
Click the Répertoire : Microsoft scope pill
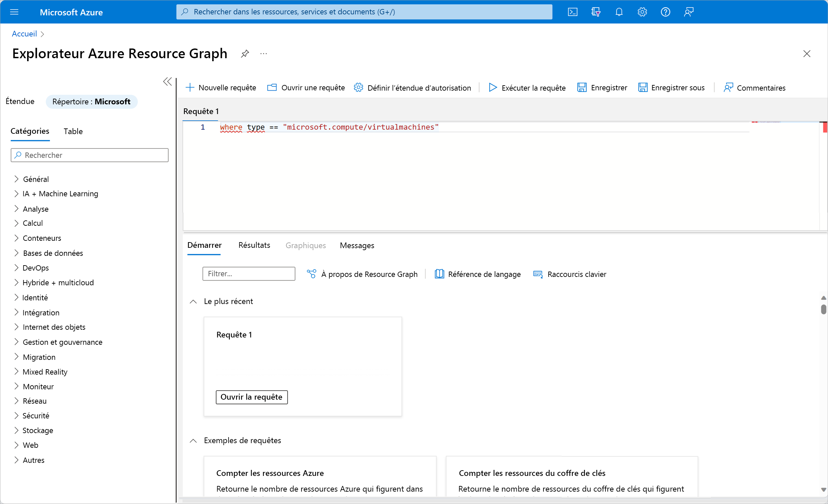click(x=91, y=102)
